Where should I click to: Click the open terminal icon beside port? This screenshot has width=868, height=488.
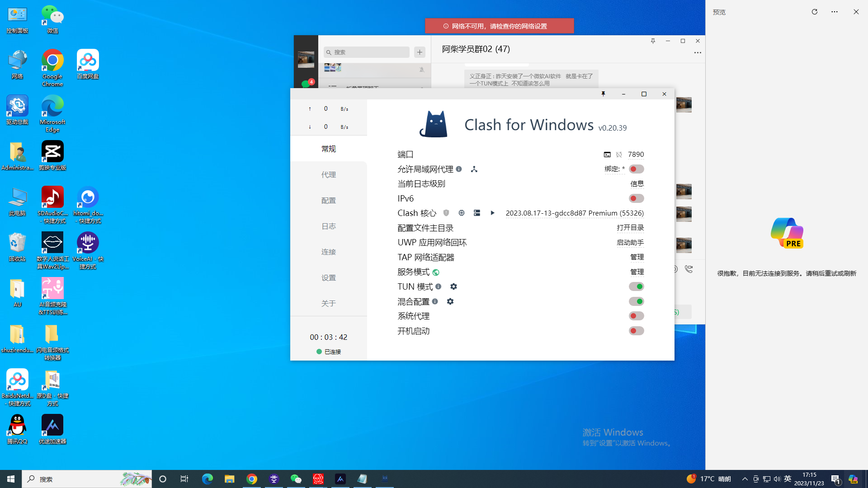[607, 155]
